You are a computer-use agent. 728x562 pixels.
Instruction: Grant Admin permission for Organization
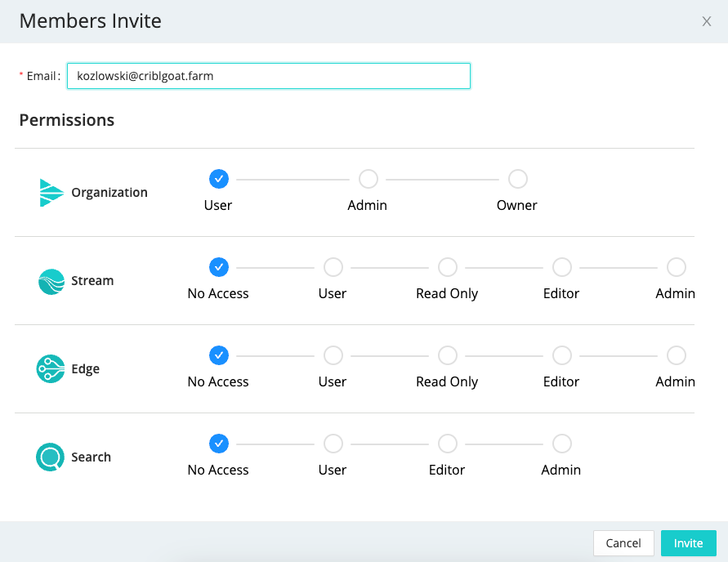click(368, 178)
